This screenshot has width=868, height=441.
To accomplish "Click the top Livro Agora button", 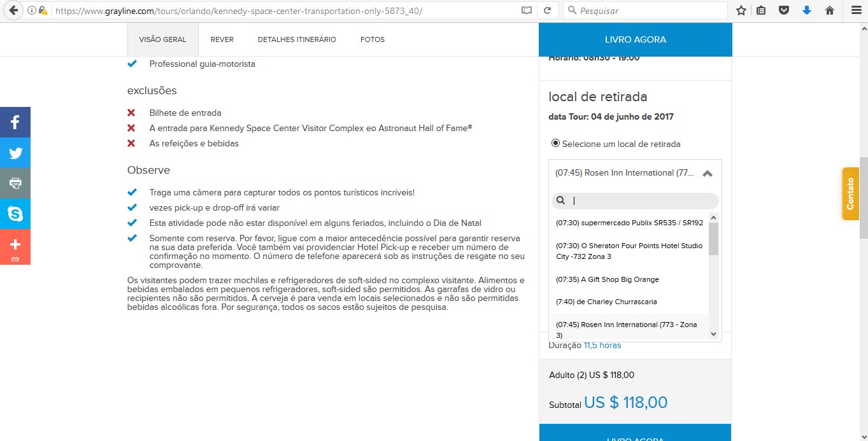I will 635,39.
